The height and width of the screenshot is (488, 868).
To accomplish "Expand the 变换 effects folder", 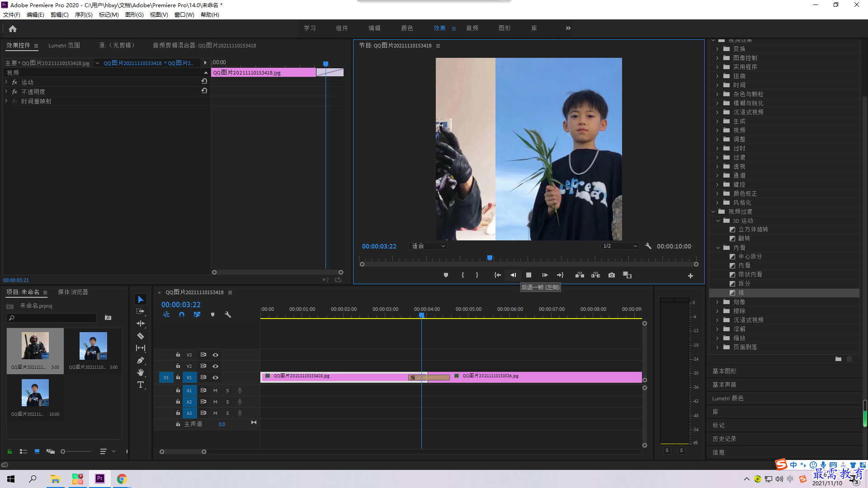I will (x=717, y=49).
